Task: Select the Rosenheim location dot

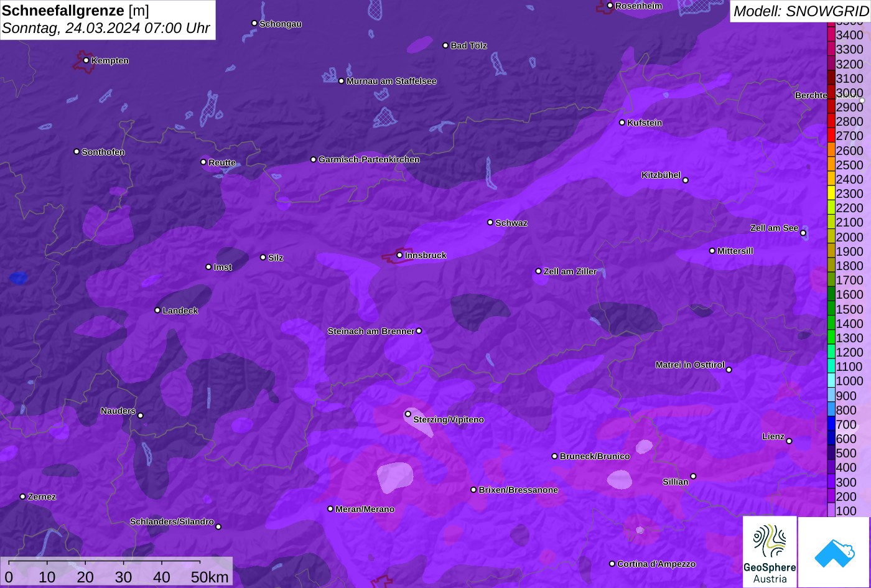Action: coord(610,6)
